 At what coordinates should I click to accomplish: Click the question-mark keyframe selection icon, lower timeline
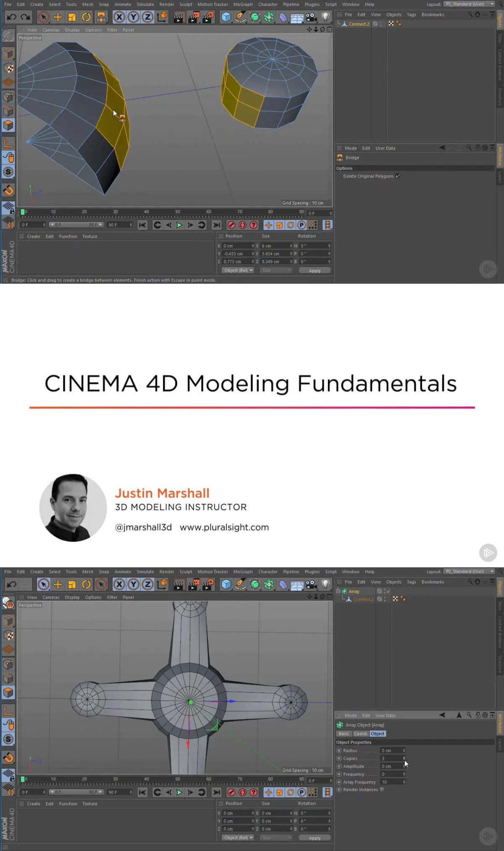tap(254, 792)
